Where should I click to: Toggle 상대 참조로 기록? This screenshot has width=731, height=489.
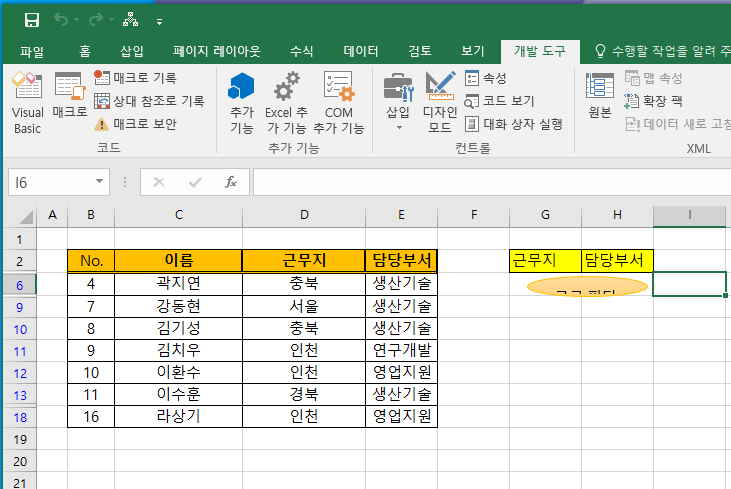pos(149,101)
